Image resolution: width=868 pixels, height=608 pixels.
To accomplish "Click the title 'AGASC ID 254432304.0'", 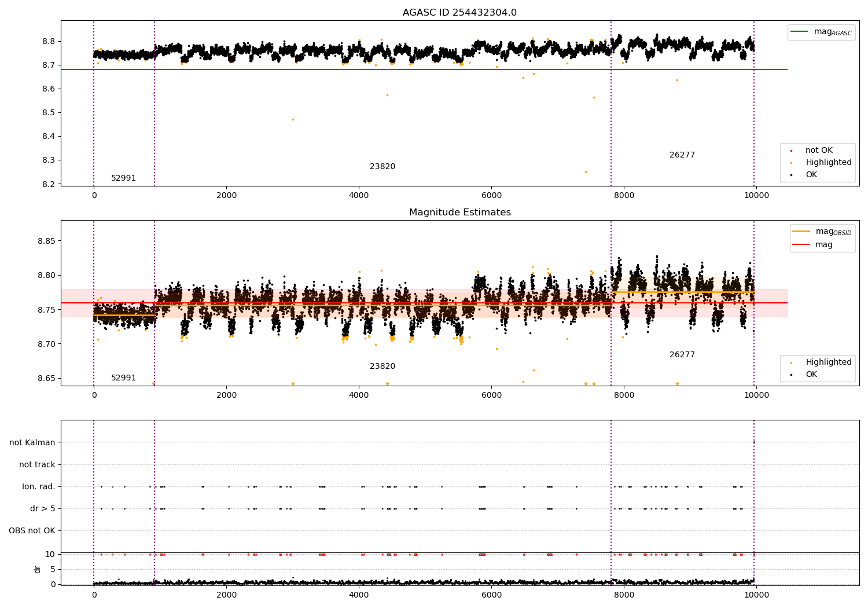I will [x=459, y=13].
